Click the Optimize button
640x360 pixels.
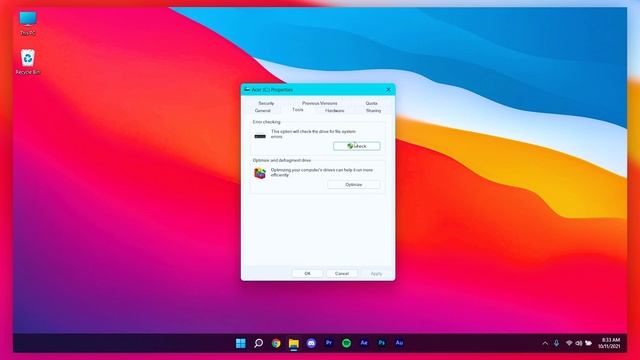(x=353, y=184)
